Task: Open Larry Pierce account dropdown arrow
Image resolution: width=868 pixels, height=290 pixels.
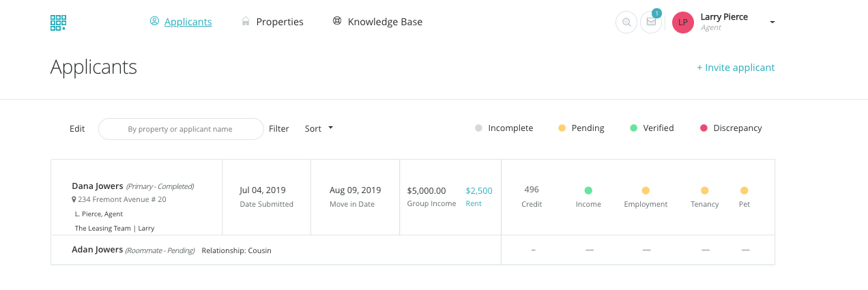Action: point(772,23)
